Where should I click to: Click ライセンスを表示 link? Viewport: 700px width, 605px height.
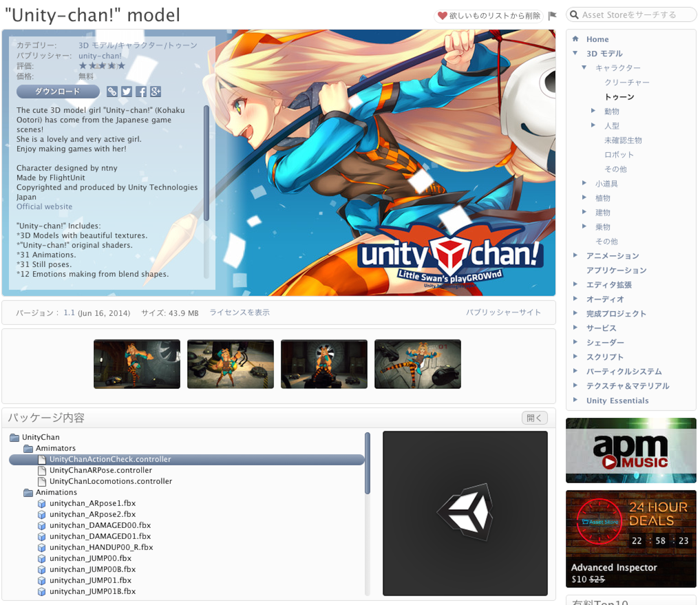point(240,312)
